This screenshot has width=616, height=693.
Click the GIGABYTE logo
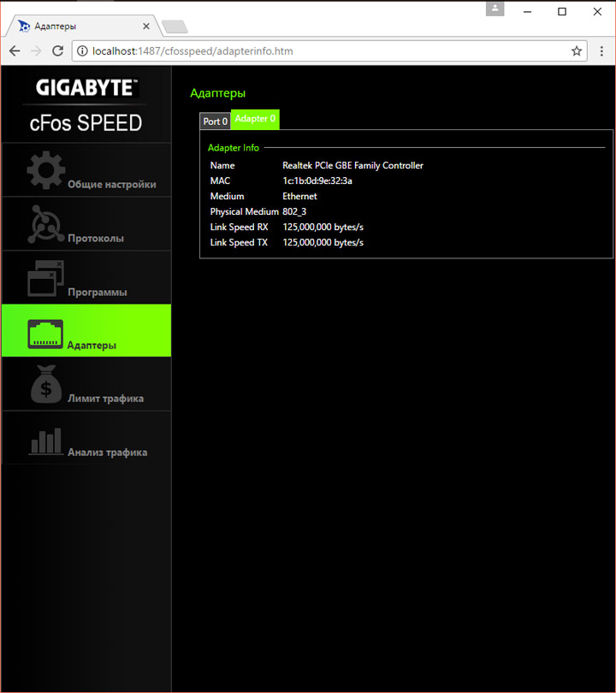(86, 87)
